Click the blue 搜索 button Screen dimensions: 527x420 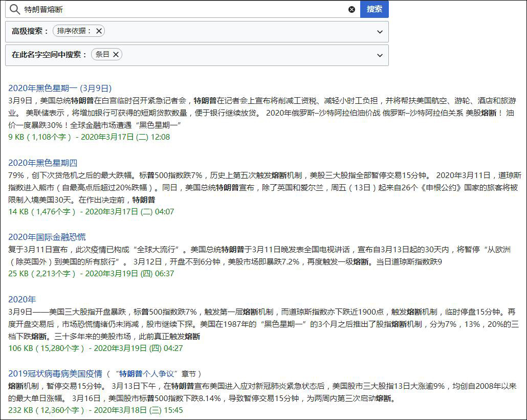point(374,9)
